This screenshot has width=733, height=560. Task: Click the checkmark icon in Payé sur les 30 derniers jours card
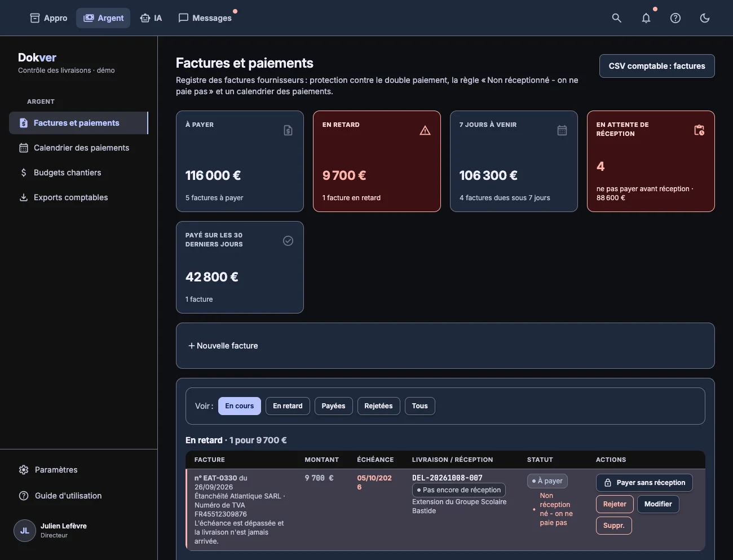288,241
